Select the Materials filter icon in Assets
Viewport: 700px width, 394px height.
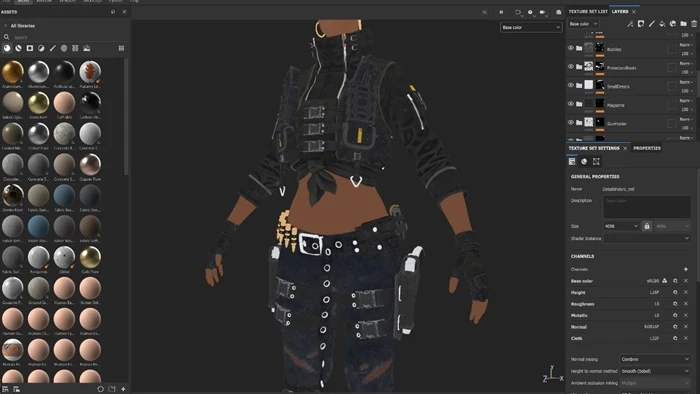point(7,48)
